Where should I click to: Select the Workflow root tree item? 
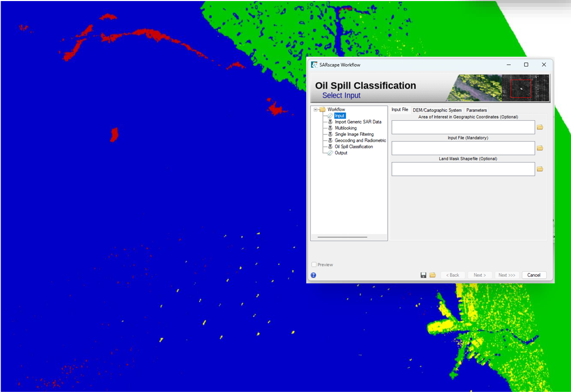[336, 110]
